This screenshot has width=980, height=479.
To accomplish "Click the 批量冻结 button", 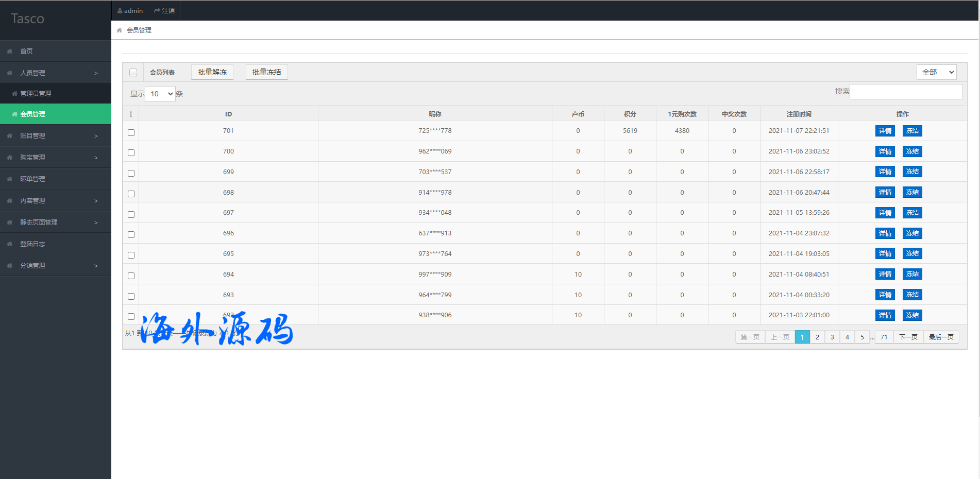I will tap(266, 72).
